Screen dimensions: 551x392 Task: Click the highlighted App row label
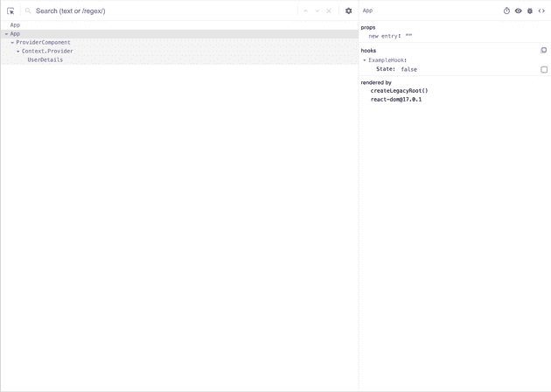tap(15, 34)
